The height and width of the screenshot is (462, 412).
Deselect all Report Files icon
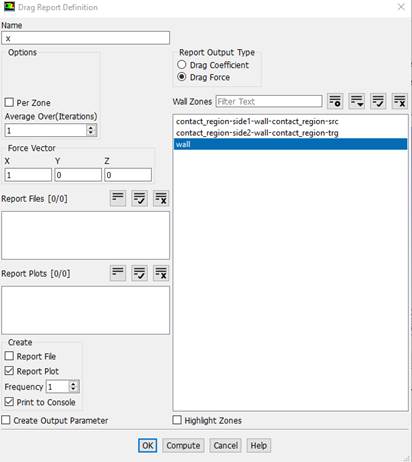click(161, 199)
